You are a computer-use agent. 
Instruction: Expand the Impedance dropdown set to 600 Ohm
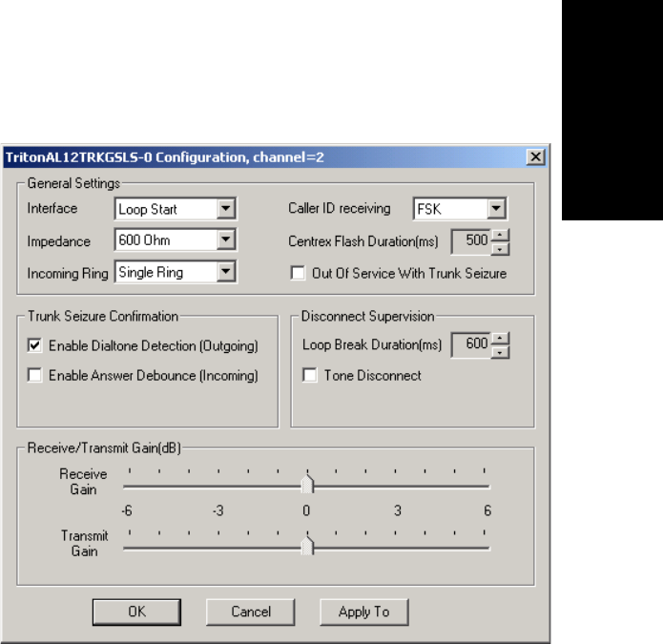tap(176, 240)
